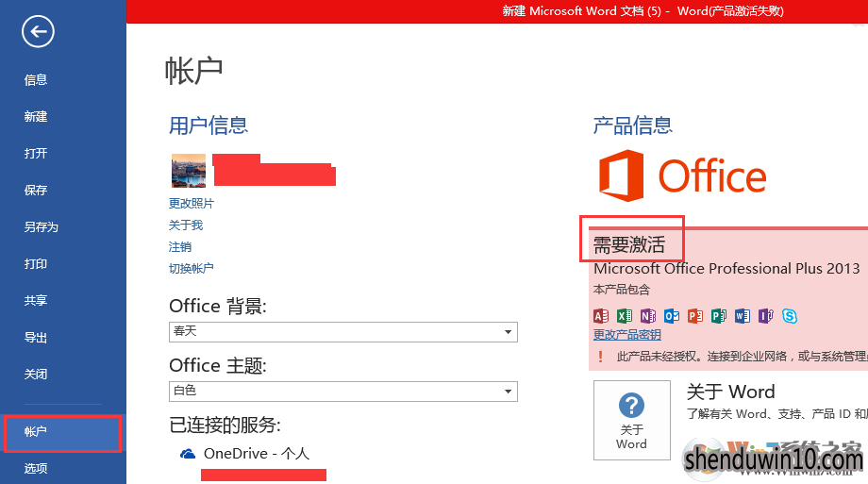Expand the Office 背景 dropdown showing 春天
Screen dimensions: 868x484
[x=343, y=332]
